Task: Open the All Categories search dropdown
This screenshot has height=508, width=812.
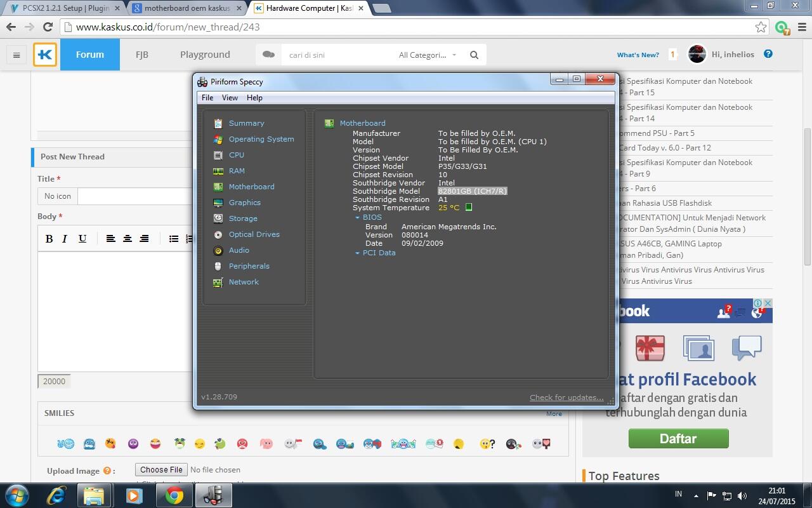Action: tap(428, 55)
